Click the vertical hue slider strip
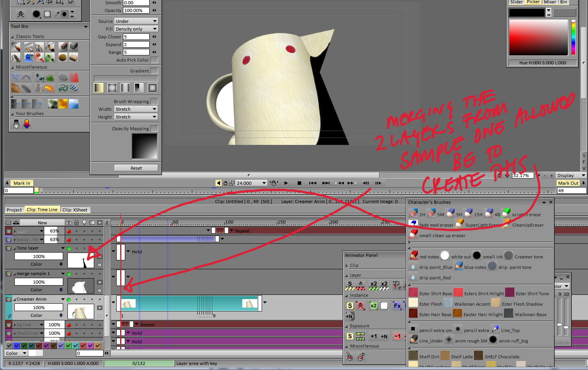Viewport: 588px width, 370px height. pos(573,38)
